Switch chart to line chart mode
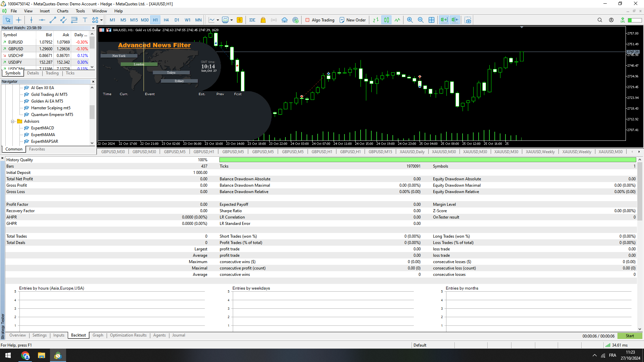 [x=397, y=20]
